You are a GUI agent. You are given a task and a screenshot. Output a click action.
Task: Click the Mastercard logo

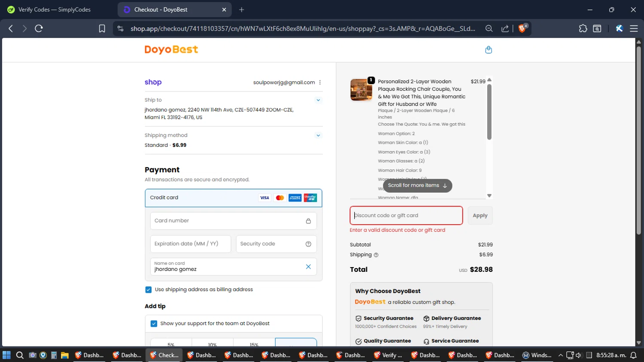pyautogui.click(x=280, y=198)
